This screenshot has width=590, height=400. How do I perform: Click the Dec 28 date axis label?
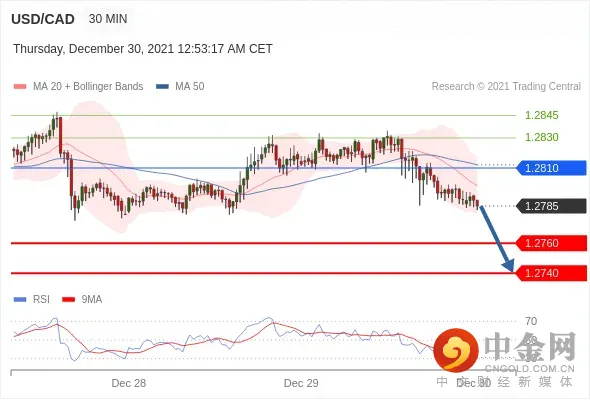pyautogui.click(x=129, y=383)
